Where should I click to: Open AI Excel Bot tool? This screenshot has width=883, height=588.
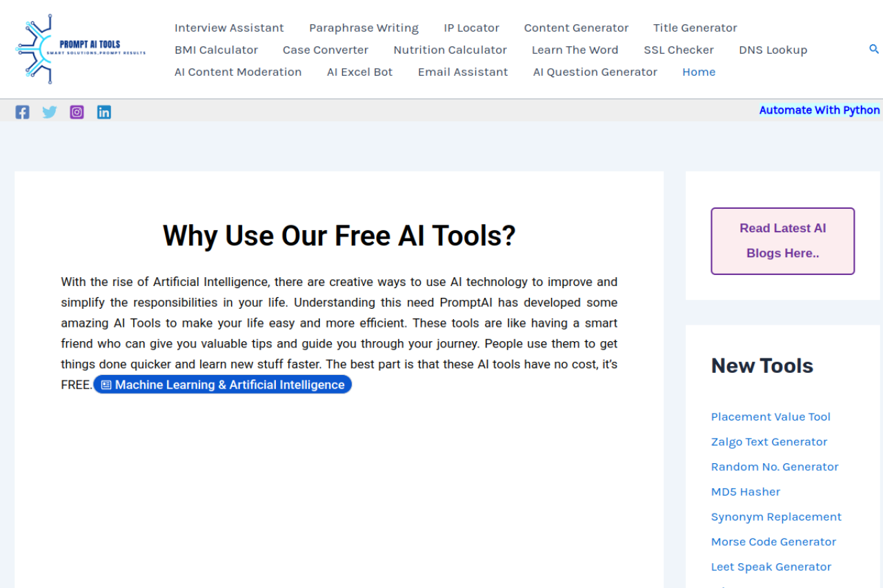pyautogui.click(x=359, y=72)
